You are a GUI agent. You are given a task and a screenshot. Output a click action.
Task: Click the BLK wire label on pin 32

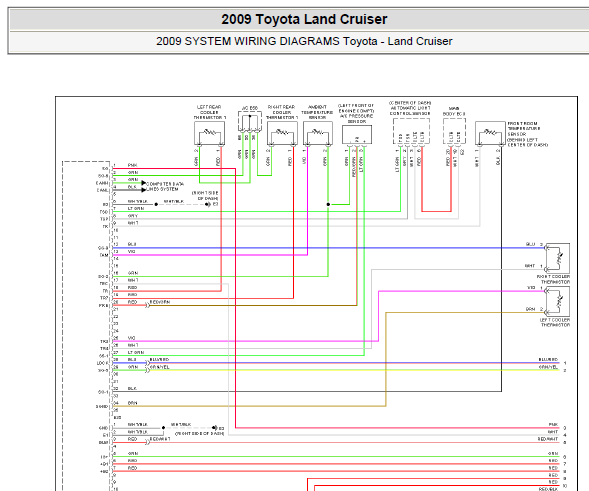132,388
